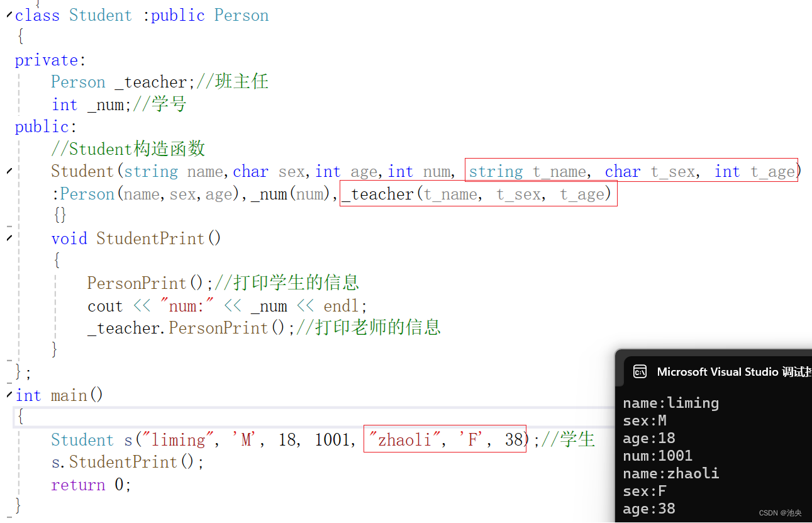Select the public: access specifier

point(42,127)
